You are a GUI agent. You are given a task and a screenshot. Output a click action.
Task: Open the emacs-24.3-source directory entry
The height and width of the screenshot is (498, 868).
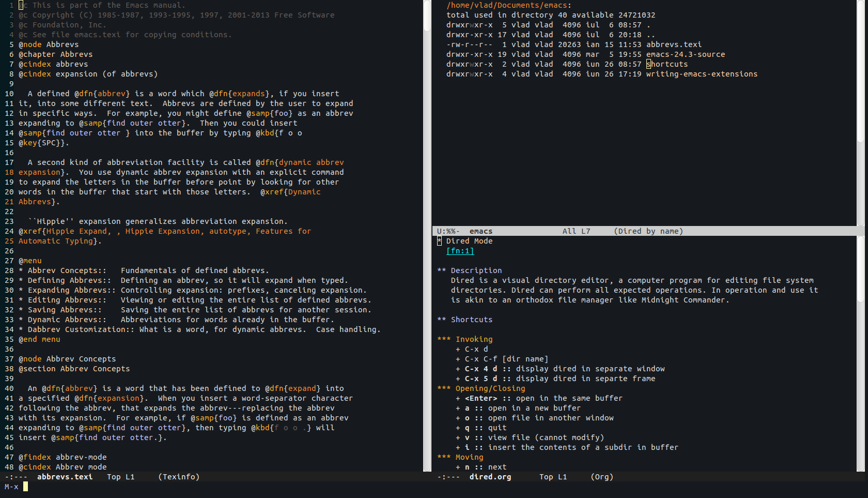click(x=686, y=54)
